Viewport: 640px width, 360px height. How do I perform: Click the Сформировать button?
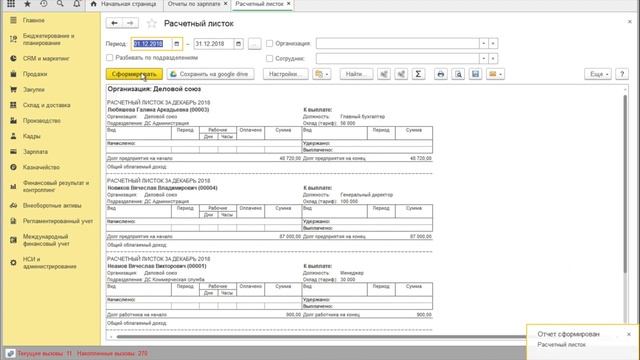[x=134, y=74]
